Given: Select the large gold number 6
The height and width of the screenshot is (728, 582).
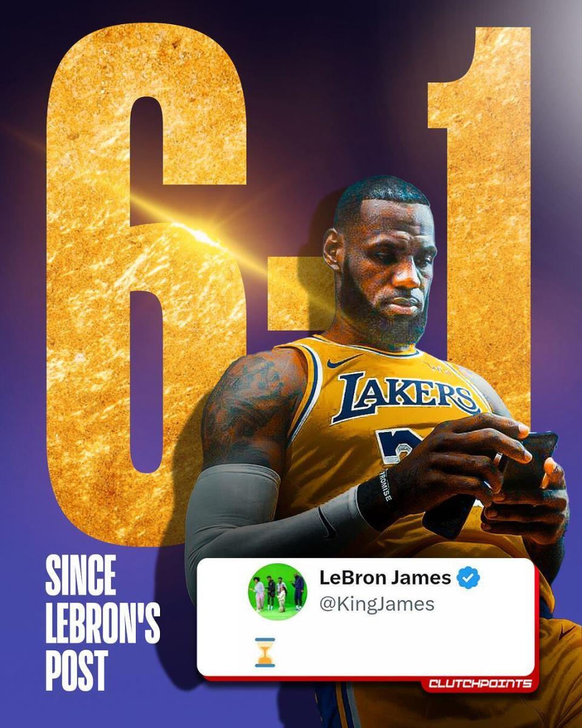Looking at the screenshot, I should 145,285.
